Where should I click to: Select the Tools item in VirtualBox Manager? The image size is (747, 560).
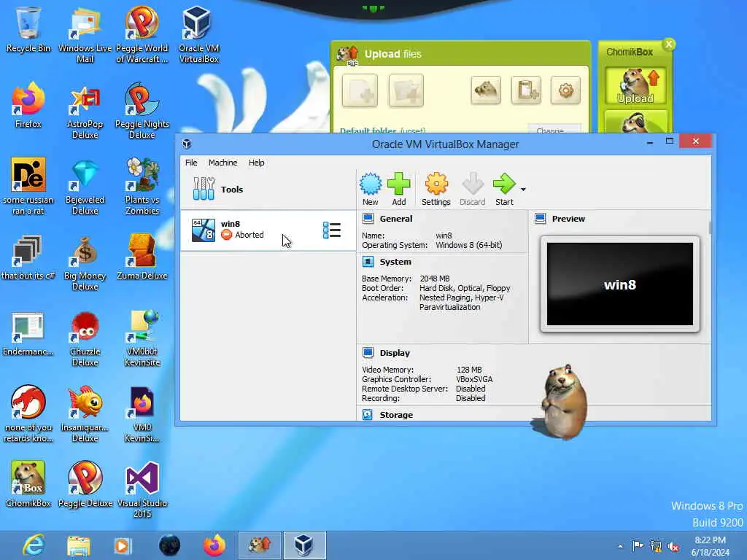(268, 189)
